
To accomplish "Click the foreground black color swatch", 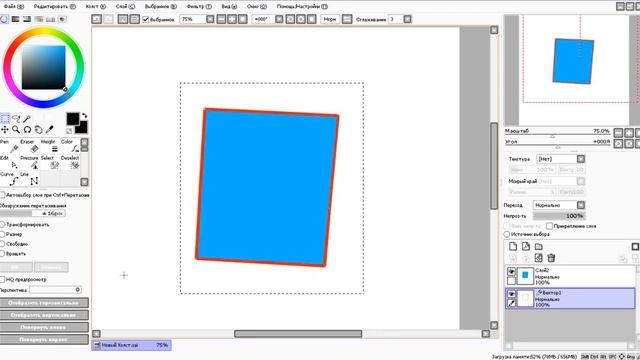I will [x=73, y=119].
